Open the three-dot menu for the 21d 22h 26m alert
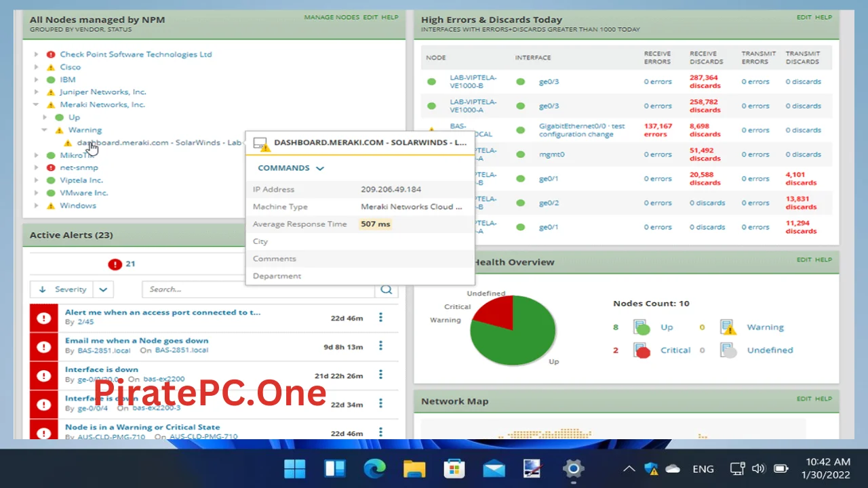The width and height of the screenshot is (868, 488). point(380,375)
